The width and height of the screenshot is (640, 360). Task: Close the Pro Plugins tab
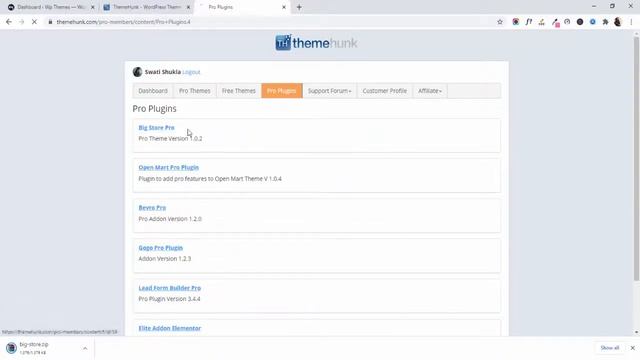(284, 7)
